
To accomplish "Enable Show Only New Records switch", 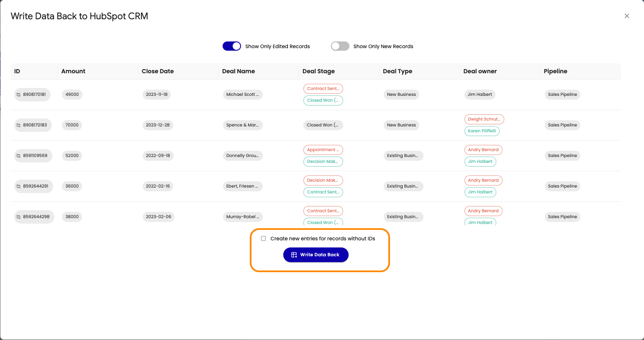I will [340, 46].
